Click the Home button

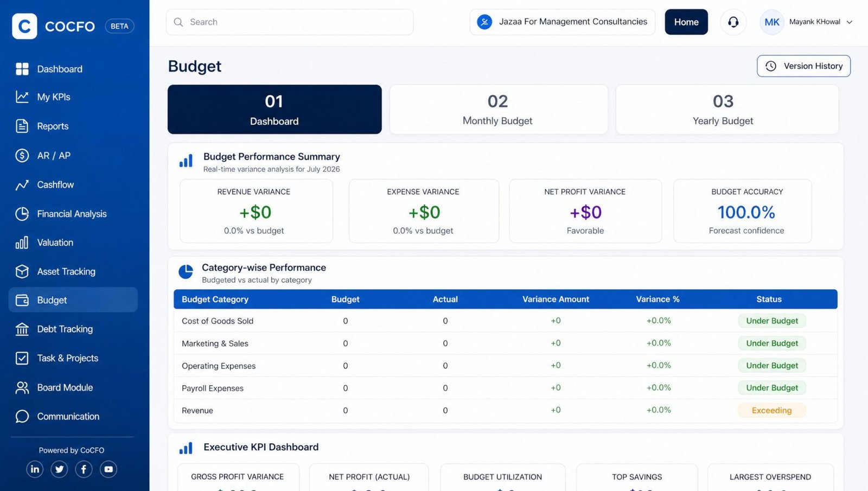(686, 22)
